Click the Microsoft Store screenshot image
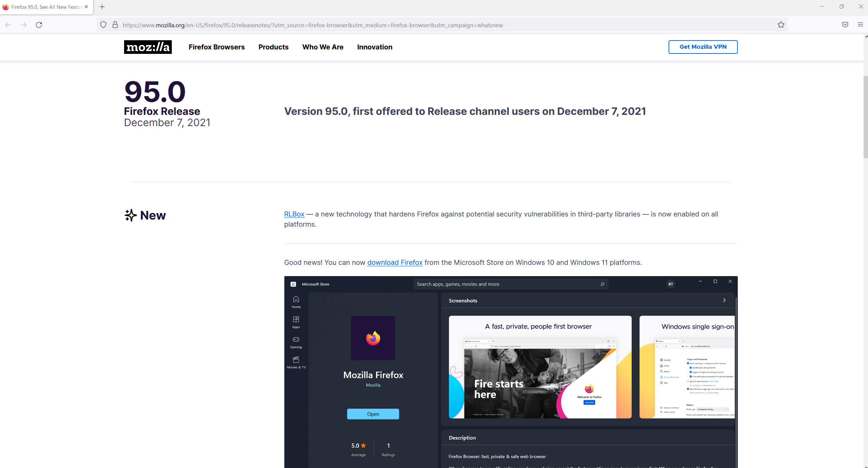This screenshot has height=468, width=868. [511, 372]
